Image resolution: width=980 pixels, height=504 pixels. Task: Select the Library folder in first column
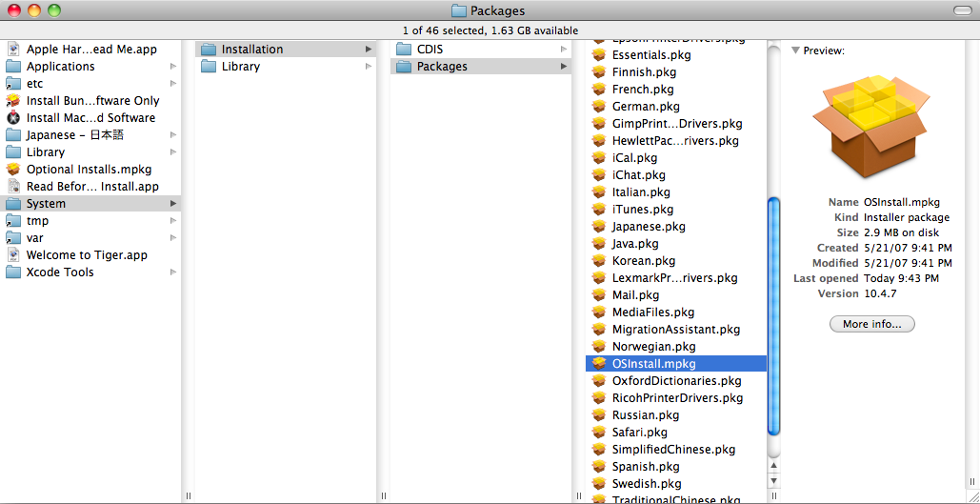pyautogui.click(x=90, y=151)
